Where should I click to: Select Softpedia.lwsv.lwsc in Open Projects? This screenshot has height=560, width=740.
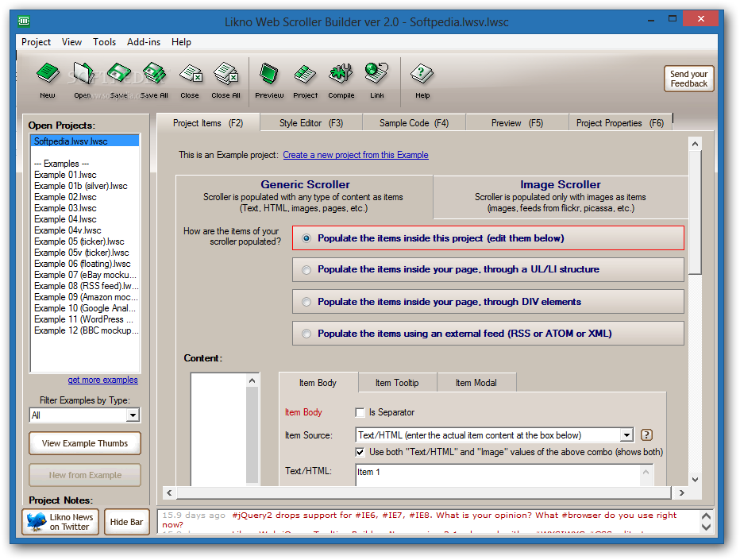click(85, 141)
